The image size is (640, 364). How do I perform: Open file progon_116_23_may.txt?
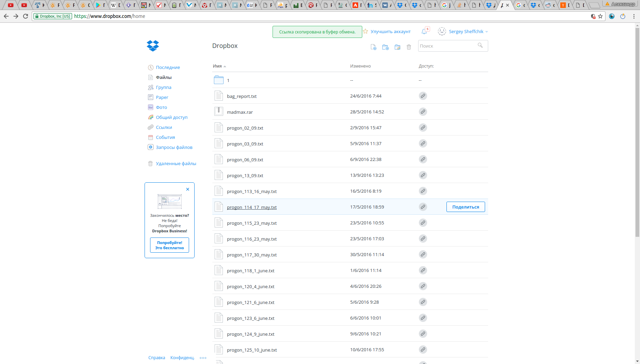[x=252, y=239]
